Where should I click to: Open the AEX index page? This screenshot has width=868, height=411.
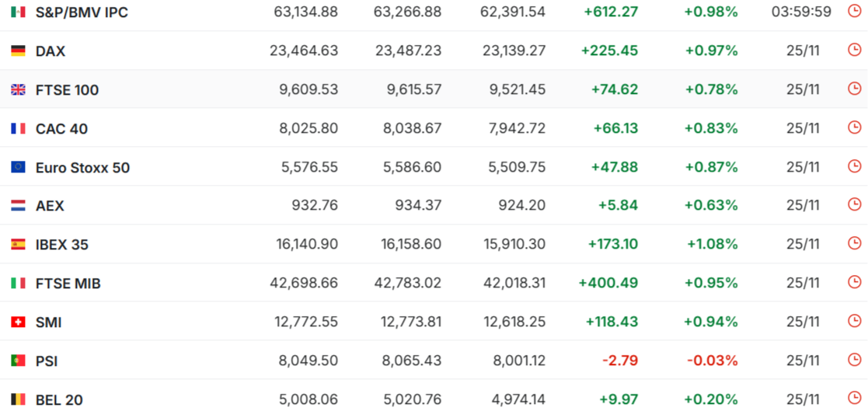point(50,206)
